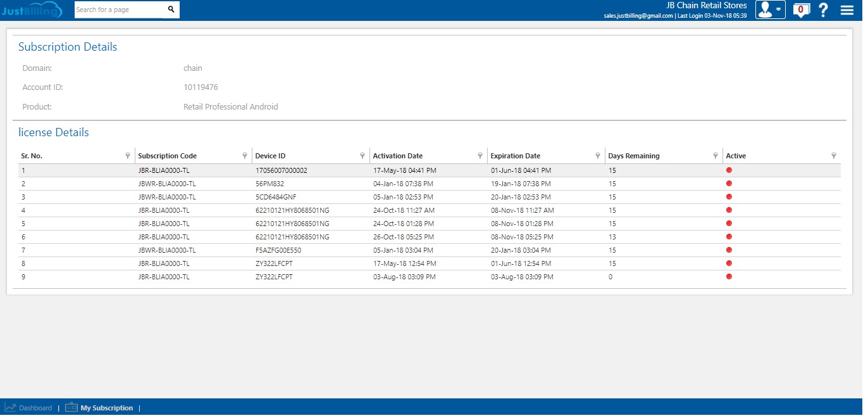This screenshot has height=418, width=868.
Task: Filter the Active column
Action: [833, 156]
